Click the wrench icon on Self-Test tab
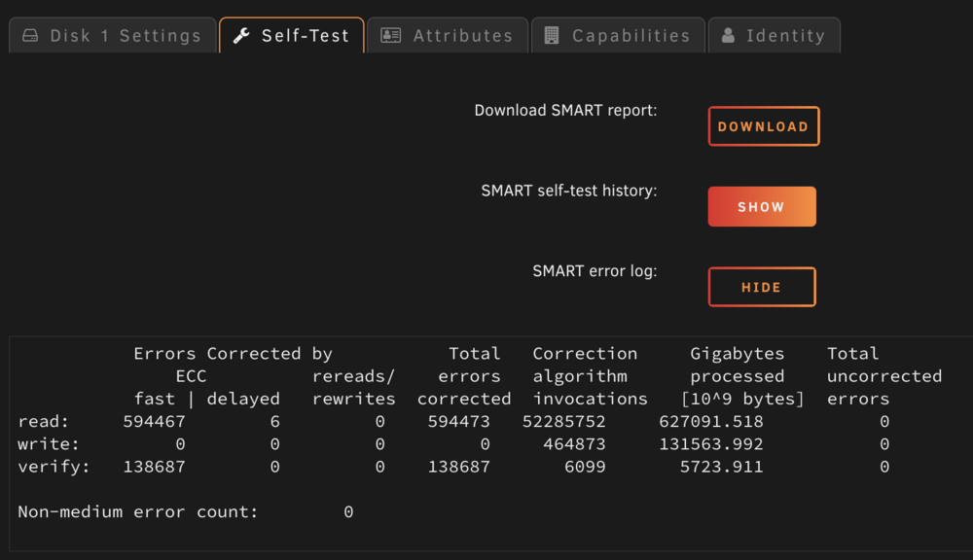Image resolution: width=973 pixels, height=560 pixels. tap(240, 35)
